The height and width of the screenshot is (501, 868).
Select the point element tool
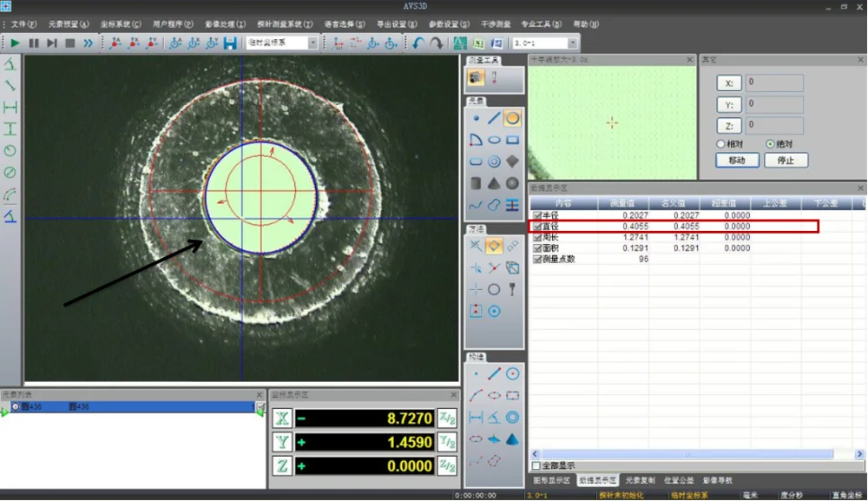476,118
